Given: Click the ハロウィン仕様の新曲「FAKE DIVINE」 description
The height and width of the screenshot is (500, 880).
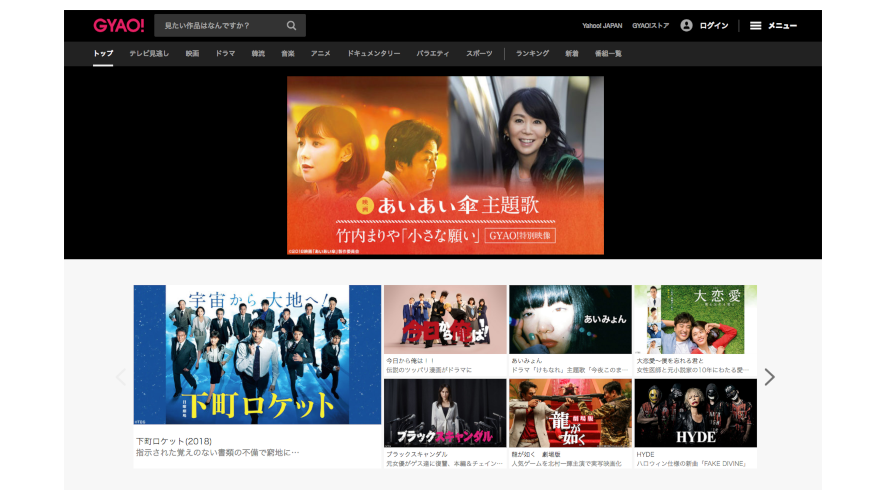Looking at the screenshot, I should coord(691,464).
